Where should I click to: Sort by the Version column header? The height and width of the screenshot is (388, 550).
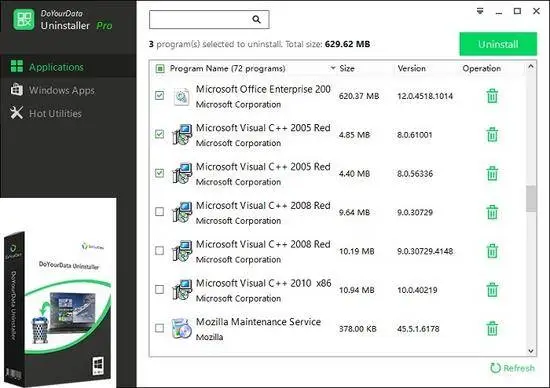click(x=411, y=68)
